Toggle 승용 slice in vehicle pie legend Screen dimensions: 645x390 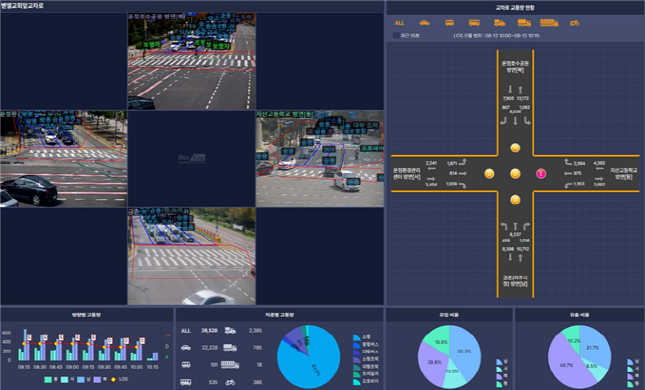(362, 338)
